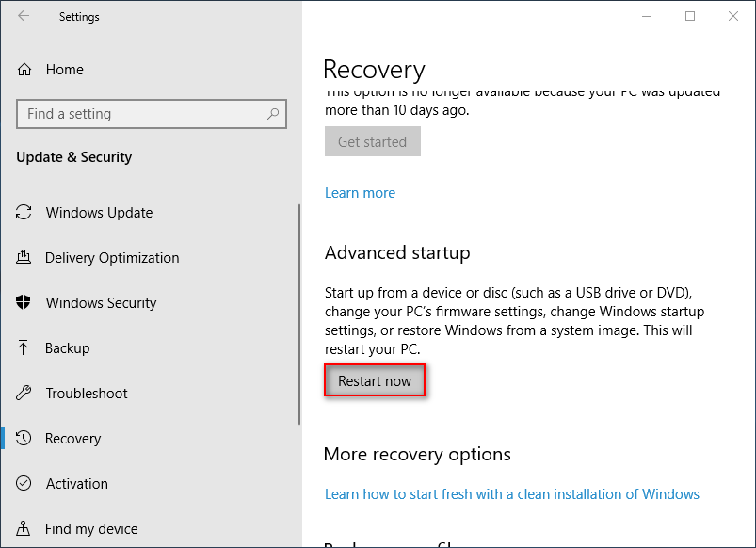Image resolution: width=756 pixels, height=548 pixels.
Task: Open the clean installation of Windows link
Action: [x=511, y=494]
